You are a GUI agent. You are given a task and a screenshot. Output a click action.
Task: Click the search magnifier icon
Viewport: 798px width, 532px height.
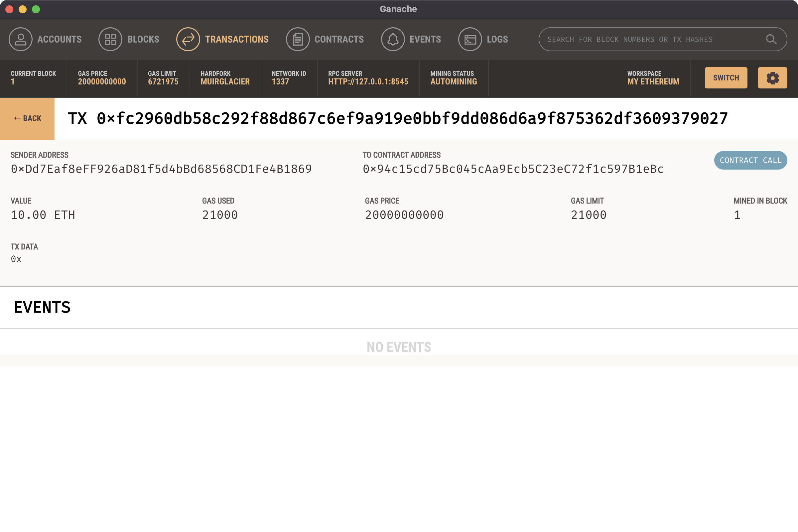771,39
